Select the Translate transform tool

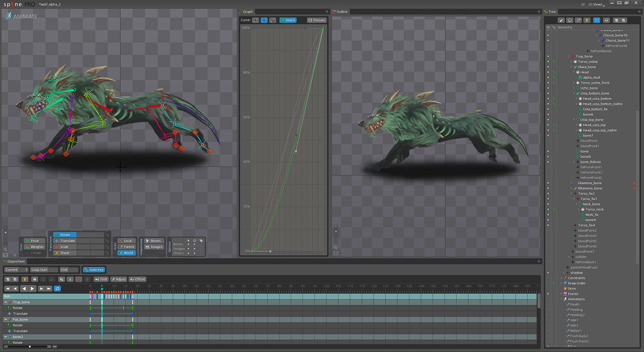[65, 241]
